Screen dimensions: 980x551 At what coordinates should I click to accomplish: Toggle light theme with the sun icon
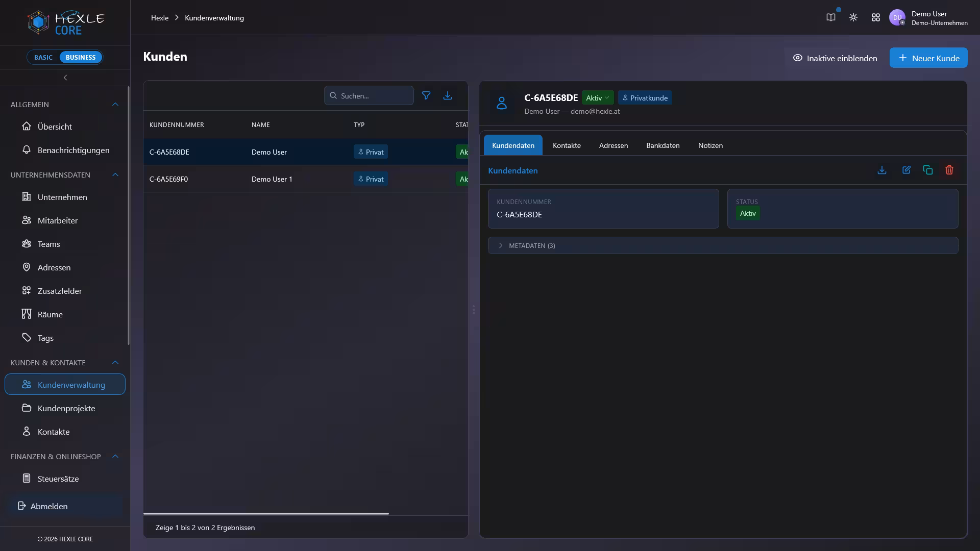pyautogui.click(x=853, y=17)
